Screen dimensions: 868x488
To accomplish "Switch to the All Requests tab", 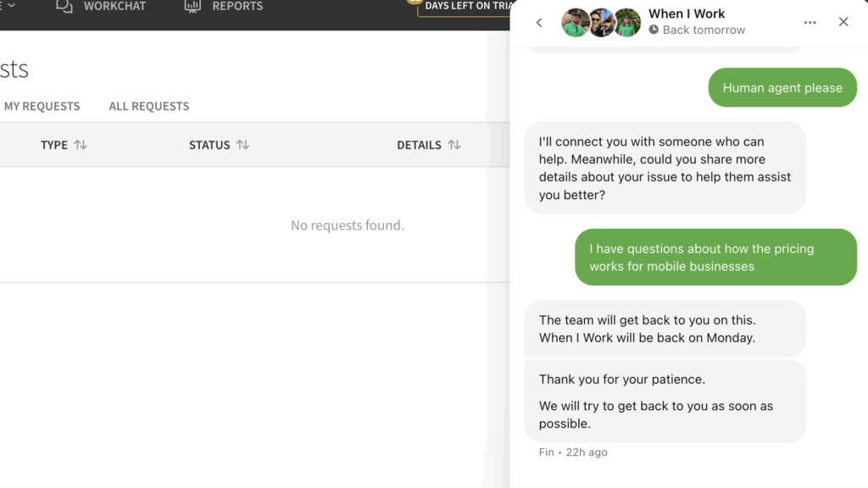I will point(149,106).
